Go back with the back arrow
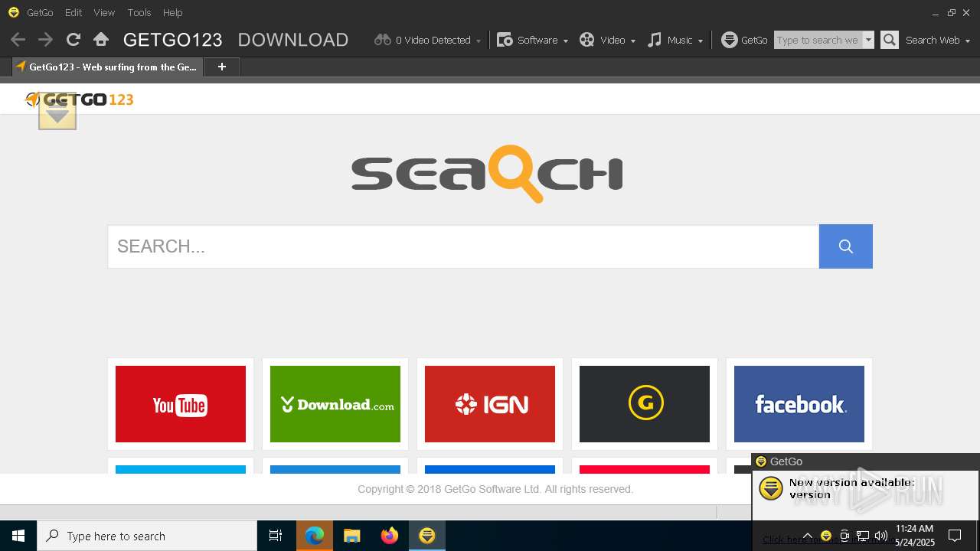 [18, 40]
